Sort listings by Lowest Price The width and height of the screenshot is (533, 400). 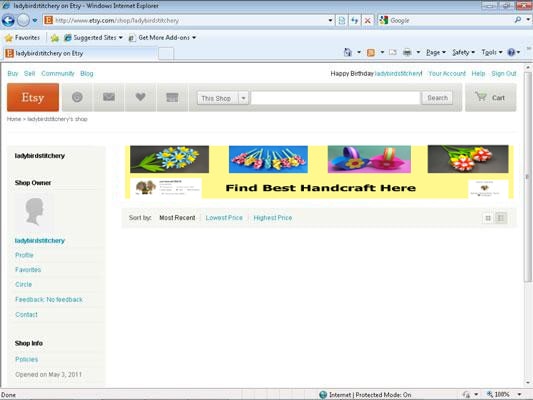(224, 218)
